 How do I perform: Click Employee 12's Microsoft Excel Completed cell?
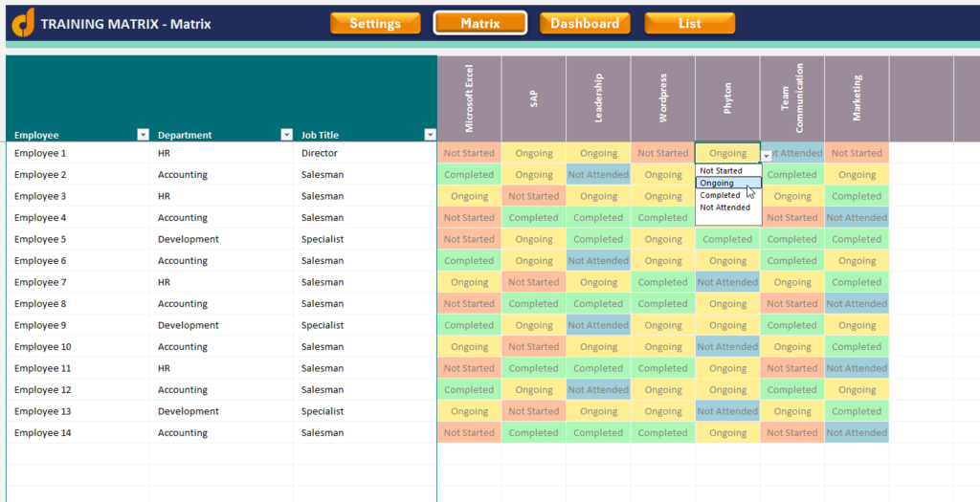click(x=469, y=389)
